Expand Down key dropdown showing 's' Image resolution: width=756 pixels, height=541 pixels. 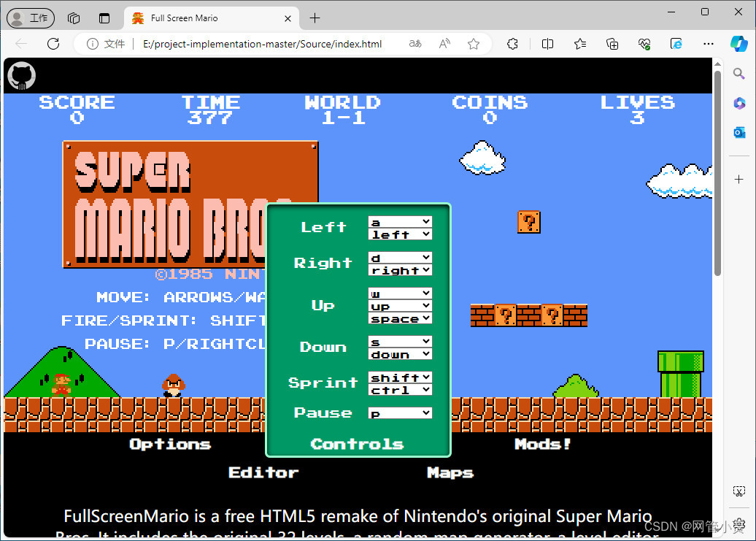[x=400, y=342]
